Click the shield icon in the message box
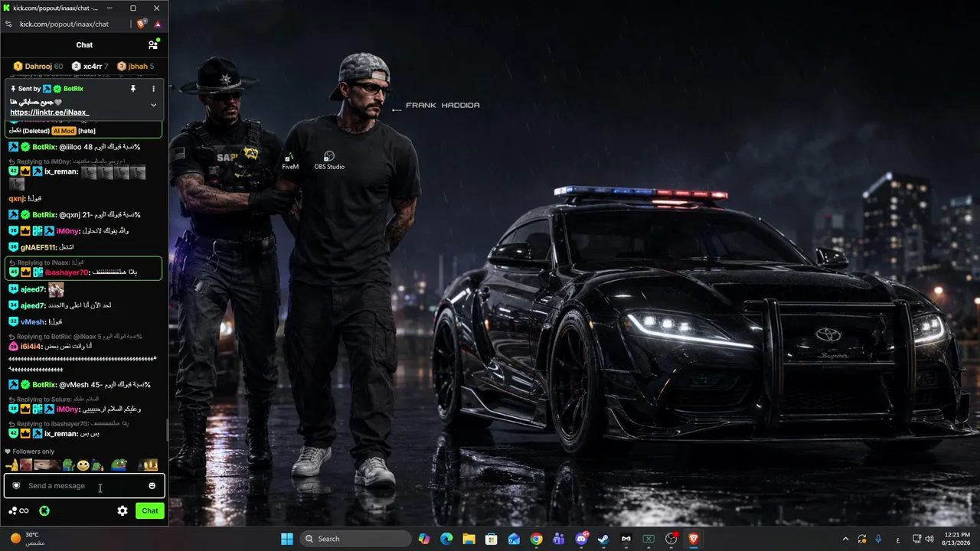The width and height of the screenshot is (980, 551). (16, 486)
